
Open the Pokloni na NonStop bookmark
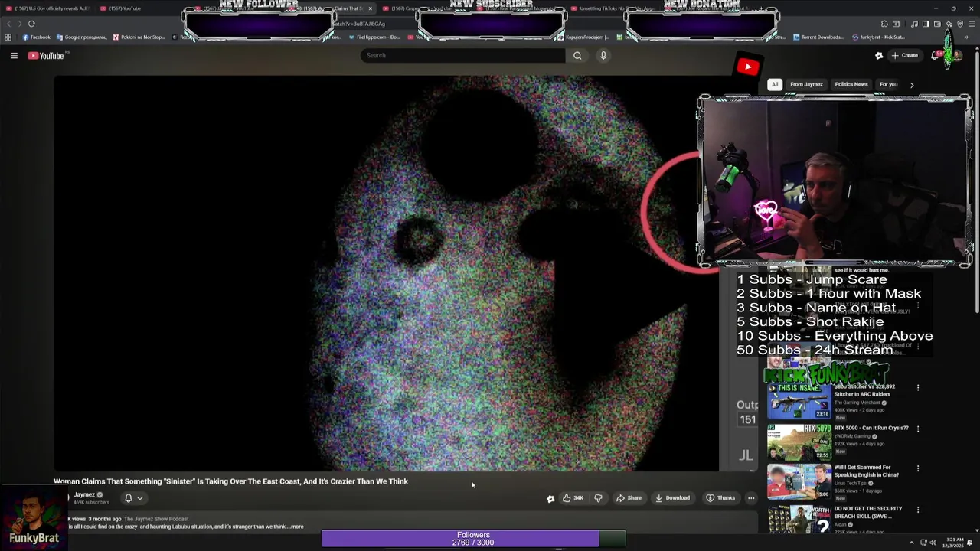click(x=139, y=37)
